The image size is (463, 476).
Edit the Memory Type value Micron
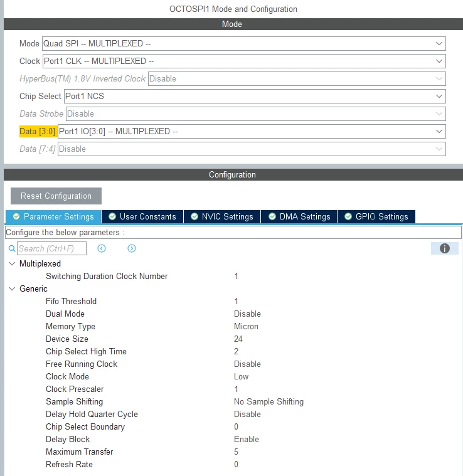click(246, 327)
